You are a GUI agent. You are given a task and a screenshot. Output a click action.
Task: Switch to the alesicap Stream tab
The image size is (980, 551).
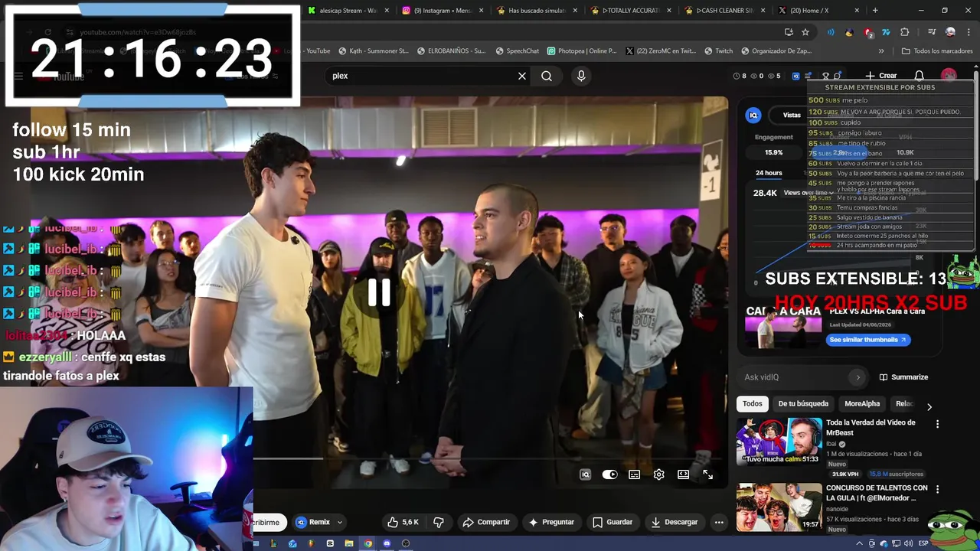point(348,10)
